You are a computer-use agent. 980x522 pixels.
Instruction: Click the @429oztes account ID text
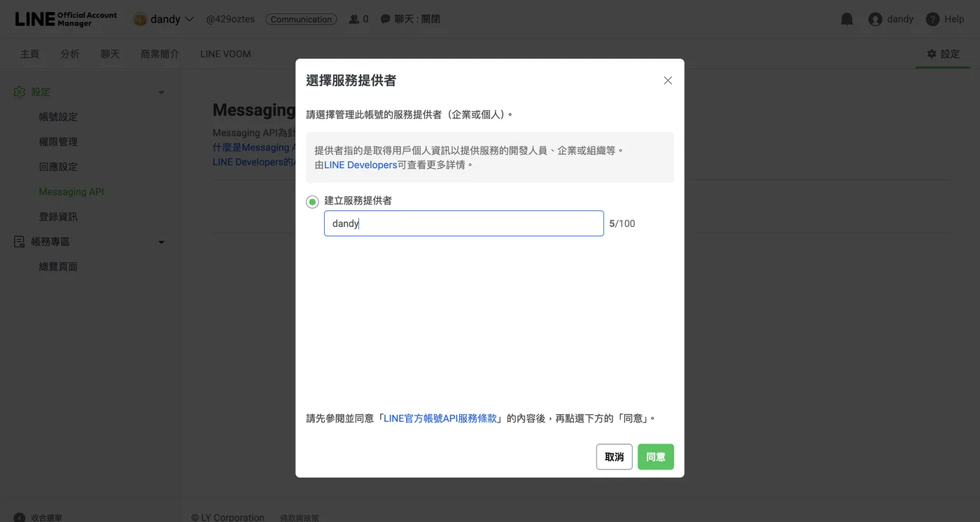230,20
